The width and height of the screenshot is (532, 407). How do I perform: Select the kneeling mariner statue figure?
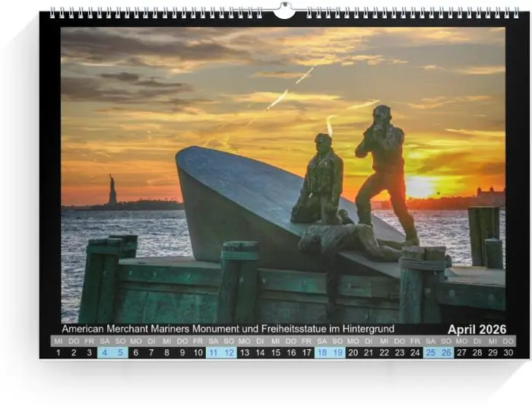coord(320,181)
